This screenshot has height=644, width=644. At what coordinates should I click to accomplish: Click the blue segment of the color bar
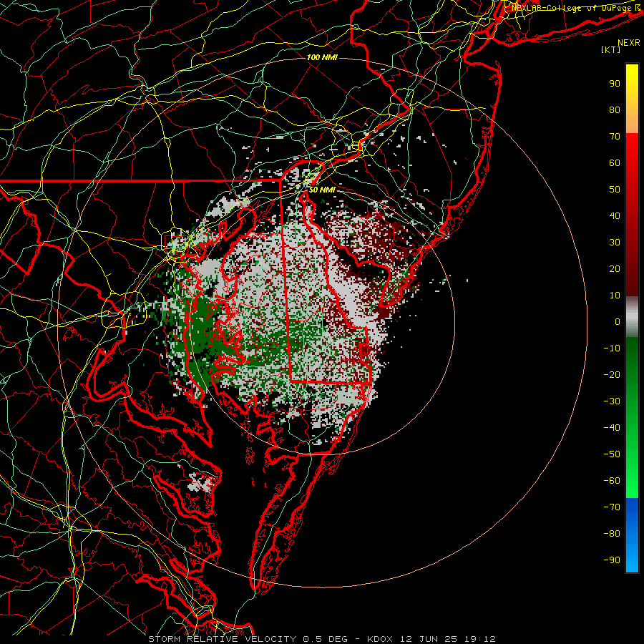click(632, 535)
